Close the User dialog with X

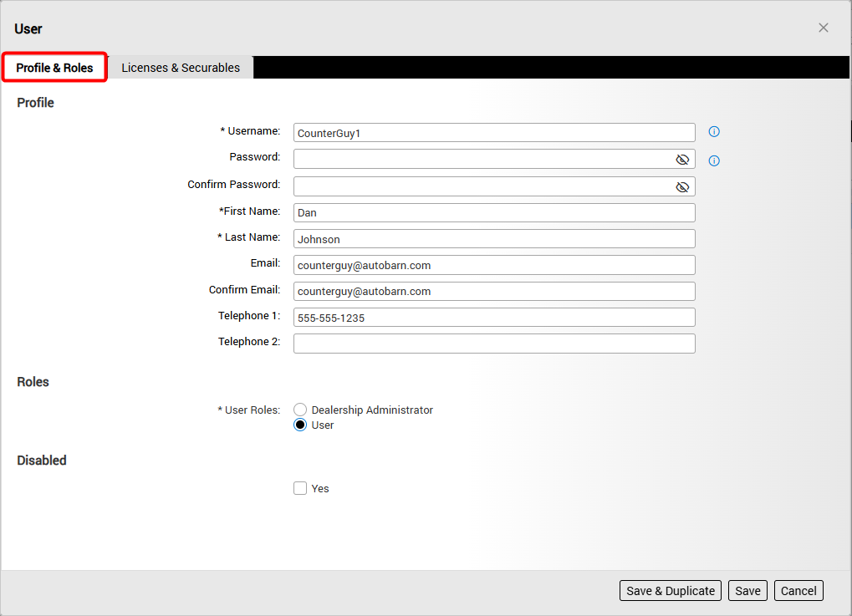[x=824, y=28]
